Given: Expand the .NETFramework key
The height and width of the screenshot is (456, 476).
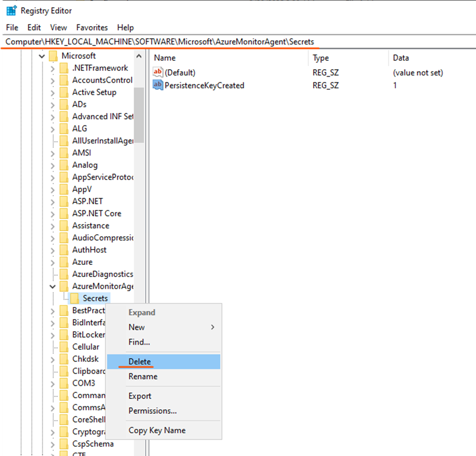Looking at the screenshot, I should click(x=53, y=68).
